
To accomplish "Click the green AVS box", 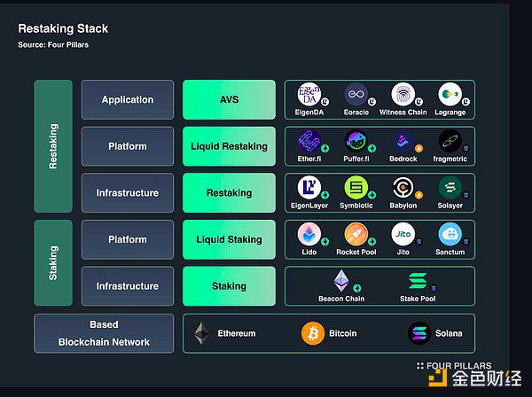I will (229, 99).
